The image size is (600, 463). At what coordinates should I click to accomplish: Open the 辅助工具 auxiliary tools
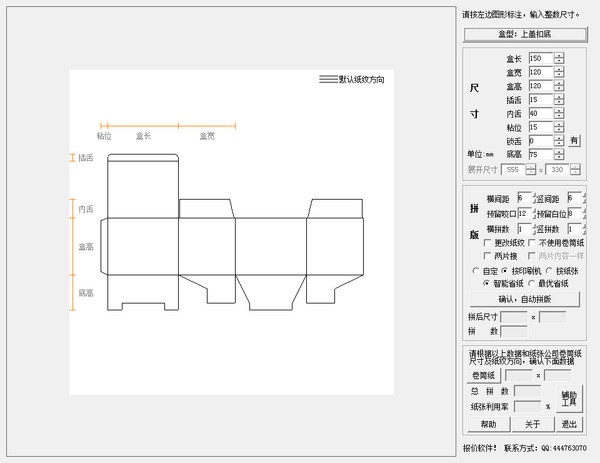point(569,398)
